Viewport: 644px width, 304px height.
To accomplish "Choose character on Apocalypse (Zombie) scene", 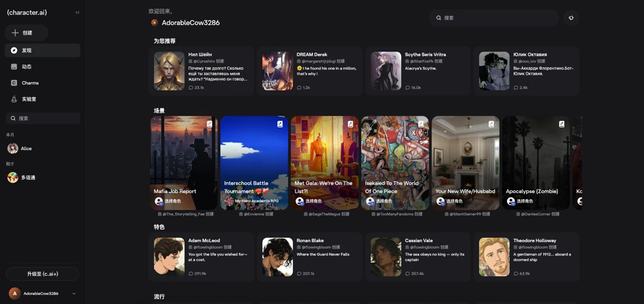I will click(525, 201).
